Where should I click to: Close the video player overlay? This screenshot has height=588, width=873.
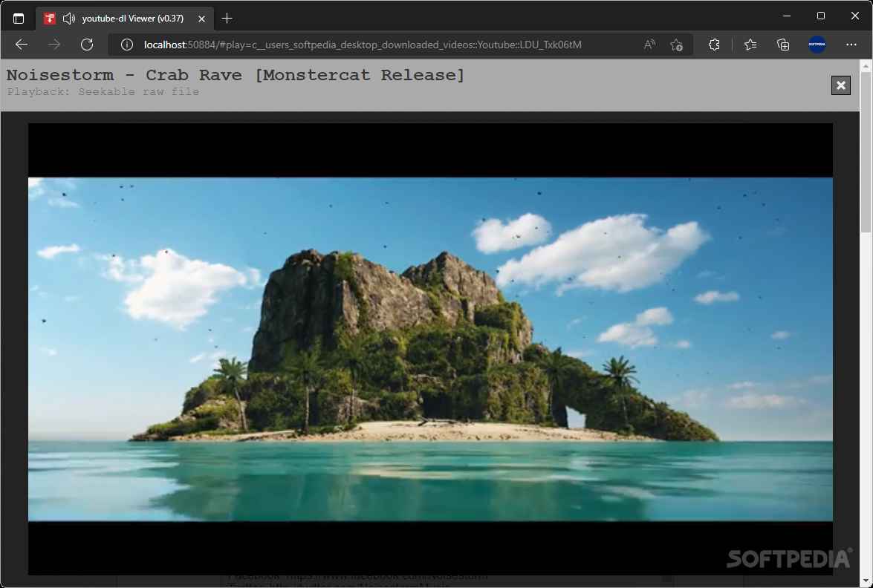coord(841,85)
